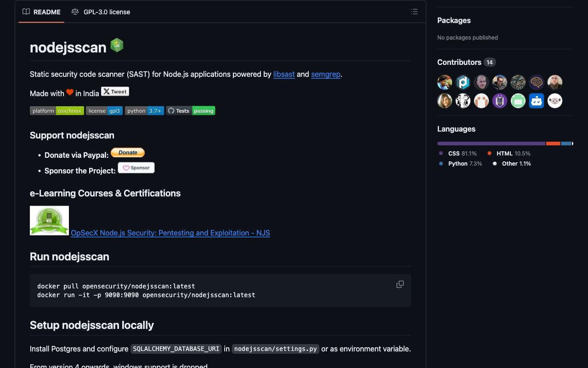Click the orange HTML segment of the language bar
The height and width of the screenshot is (368, 588).
[553, 144]
